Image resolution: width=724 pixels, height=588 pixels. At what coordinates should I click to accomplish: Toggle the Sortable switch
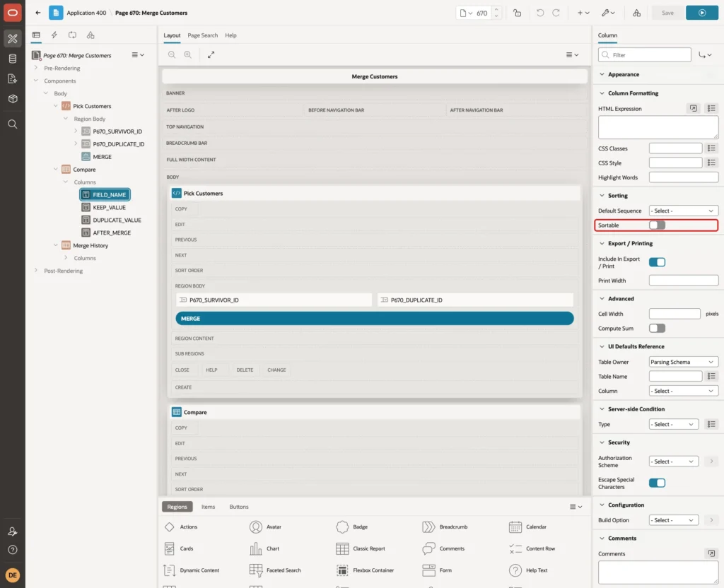657,225
